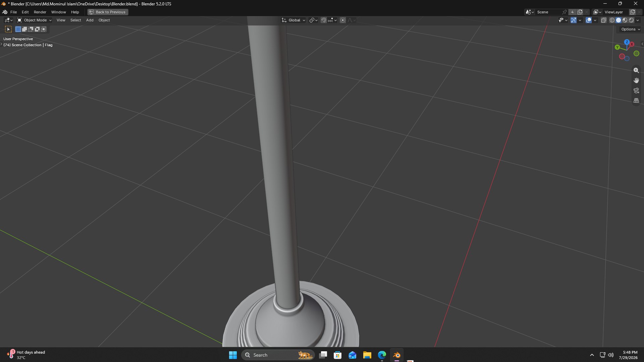644x362 pixels.
Task: Toggle Show Gizmo button
Action: click(x=574, y=20)
